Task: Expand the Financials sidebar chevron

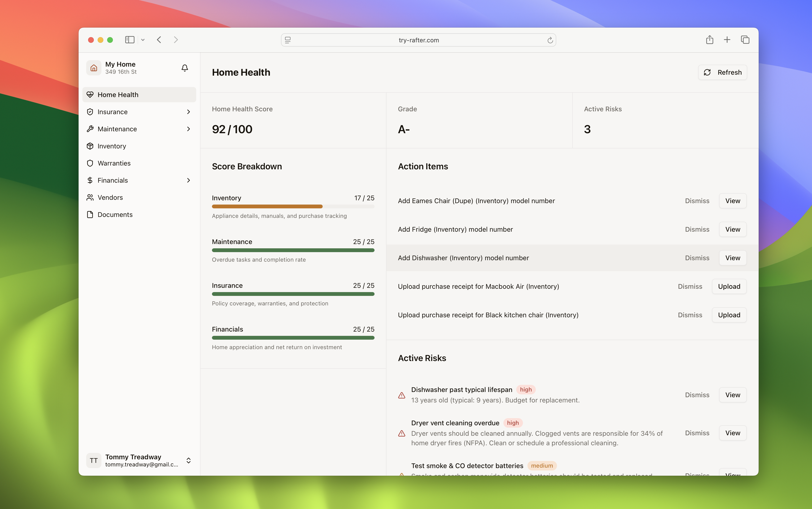Action: (188, 181)
